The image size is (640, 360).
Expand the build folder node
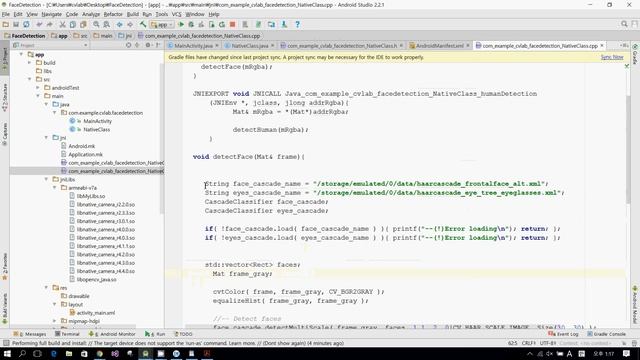29,63
